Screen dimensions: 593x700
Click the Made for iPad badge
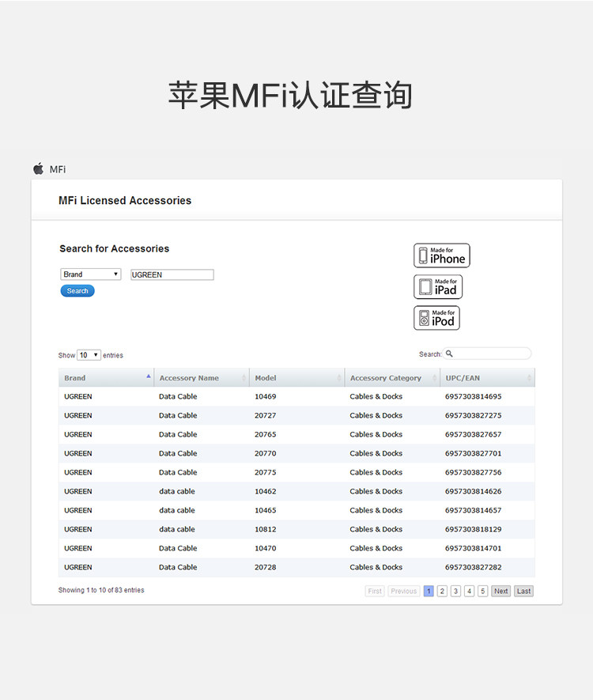[438, 286]
